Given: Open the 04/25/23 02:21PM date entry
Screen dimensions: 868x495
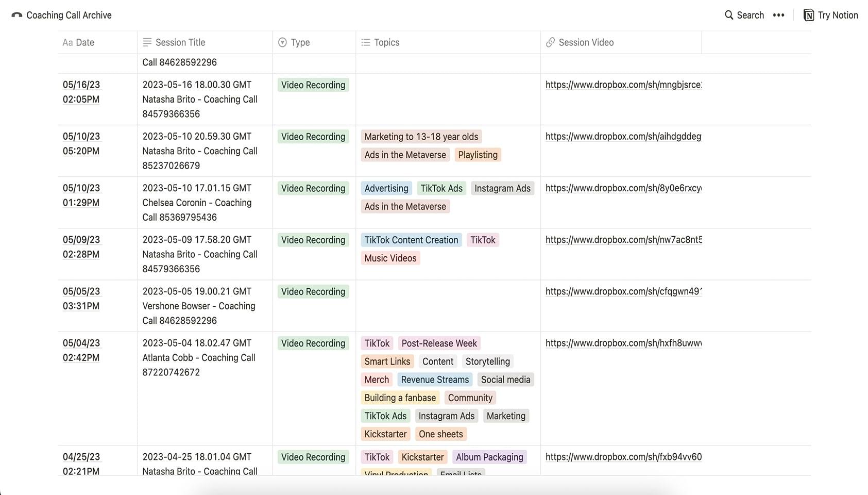Looking at the screenshot, I should pyautogui.click(x=81, y=464).
